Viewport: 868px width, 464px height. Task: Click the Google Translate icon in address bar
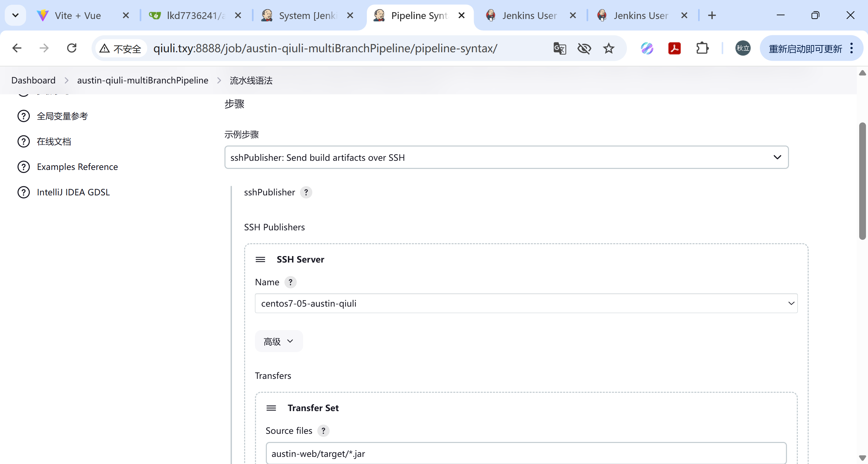coord(559,49)
